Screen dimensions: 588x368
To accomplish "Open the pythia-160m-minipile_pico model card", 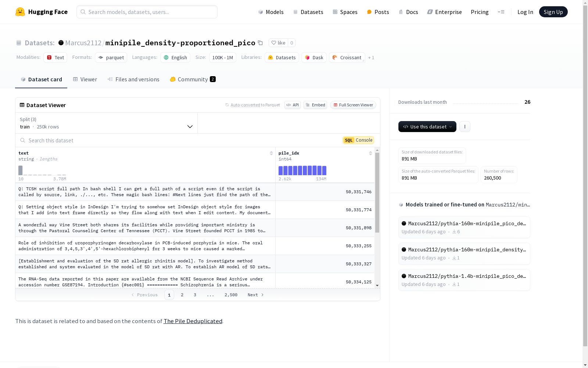I will tap(464, 227).
